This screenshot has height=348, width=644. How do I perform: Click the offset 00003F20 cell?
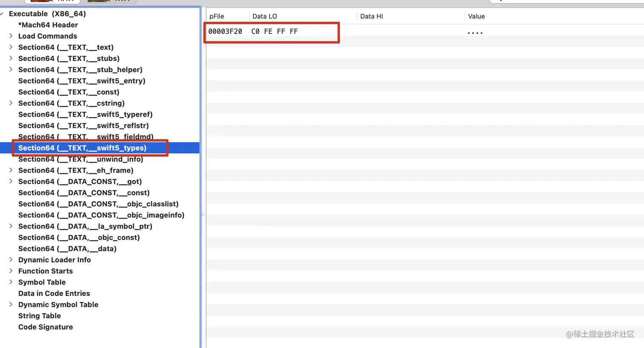click(x=225, y=31)
